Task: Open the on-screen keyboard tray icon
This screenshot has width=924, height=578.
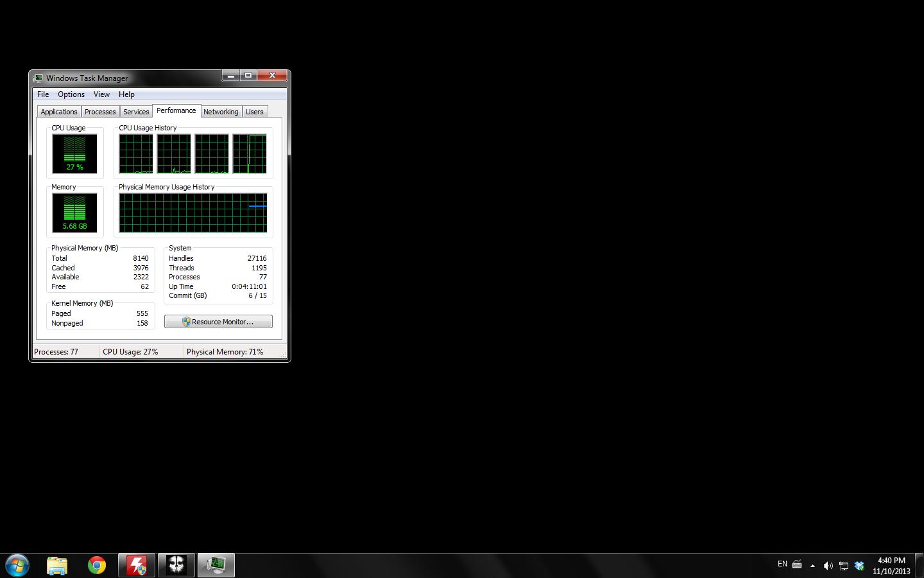Action: pos(797,565)
